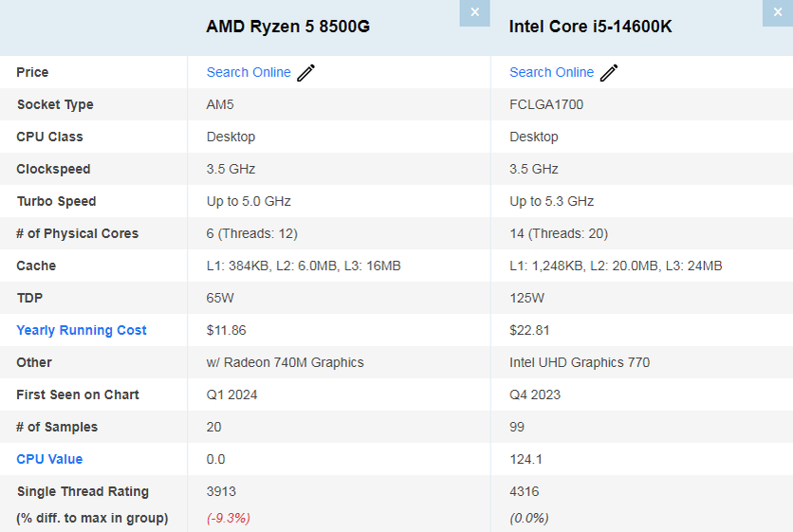793x532 pixels.
Task: Click the '# of Samples' row label
Action: coord(57,428)
